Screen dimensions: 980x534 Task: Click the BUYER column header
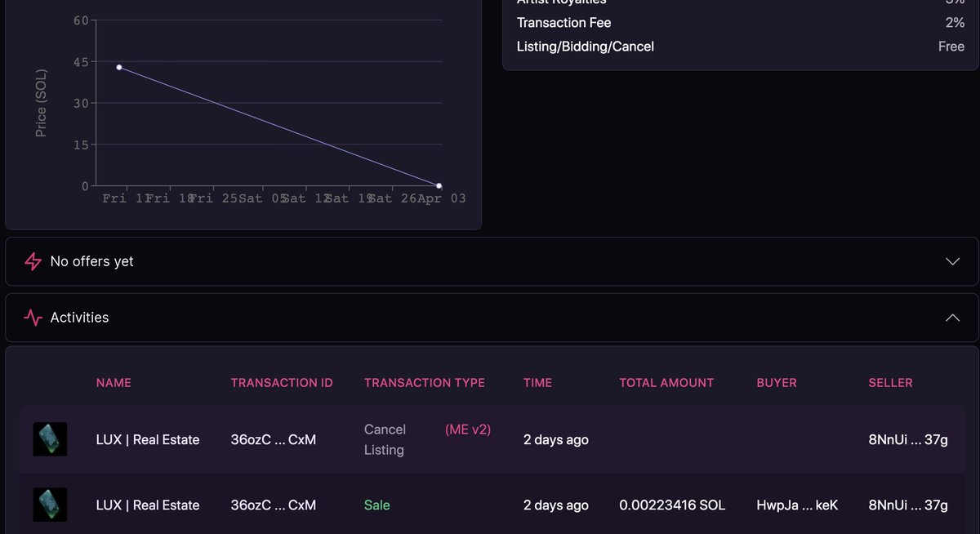[777, 382]
